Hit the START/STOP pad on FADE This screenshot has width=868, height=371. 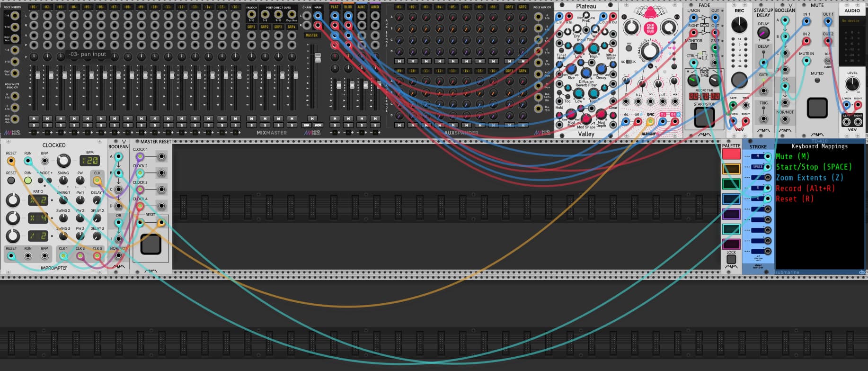pos(704,118)
